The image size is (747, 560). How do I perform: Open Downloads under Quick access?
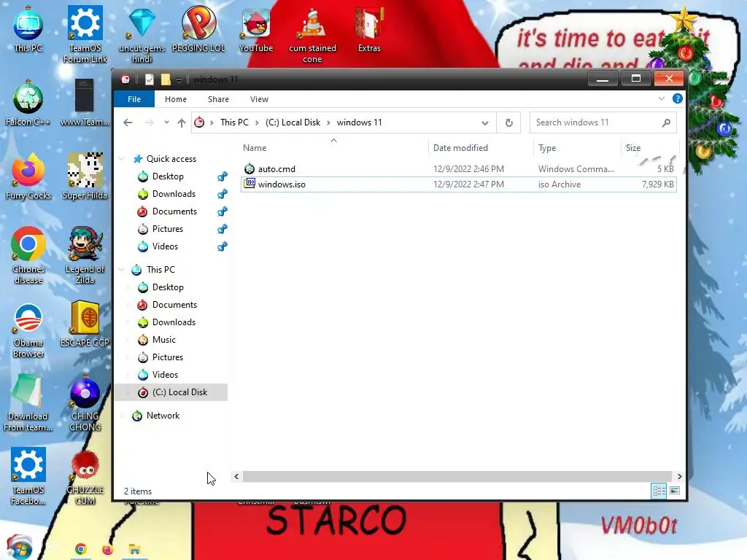[174, 194]
